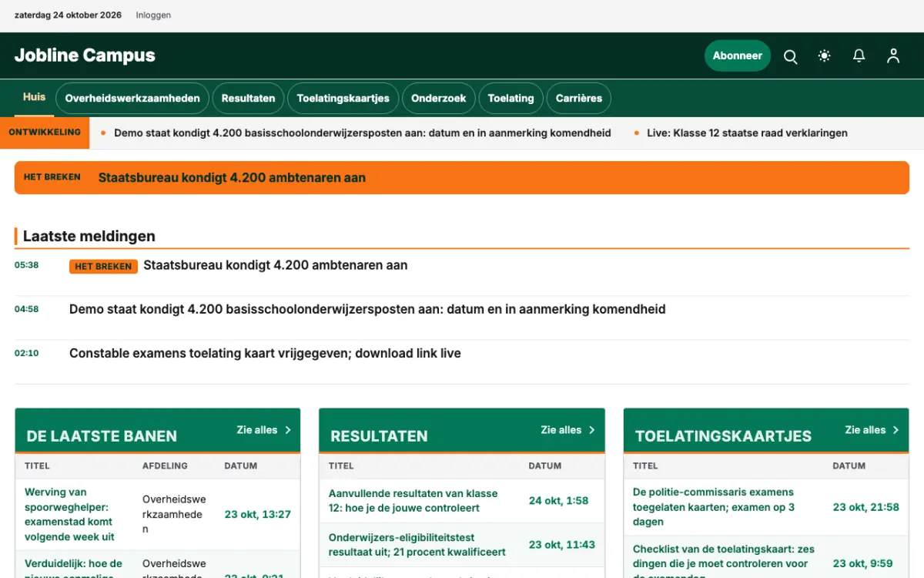The width and height of the screenshot is (924, 578).
Task: Open De politie-commissaris examens link
Action: (x=714, y=506)
